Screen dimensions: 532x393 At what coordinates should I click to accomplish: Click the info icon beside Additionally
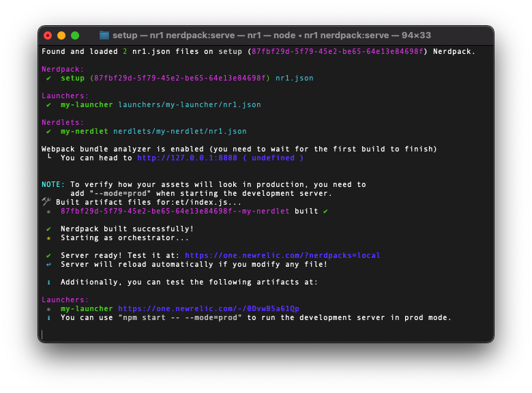[x=48, y=282]
